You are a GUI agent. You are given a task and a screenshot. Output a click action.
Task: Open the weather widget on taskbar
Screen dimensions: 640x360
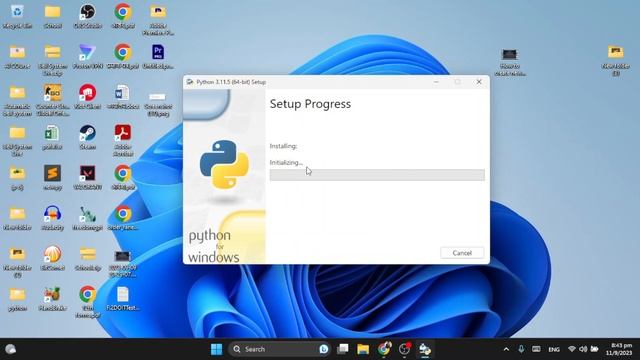click(11, 349)
